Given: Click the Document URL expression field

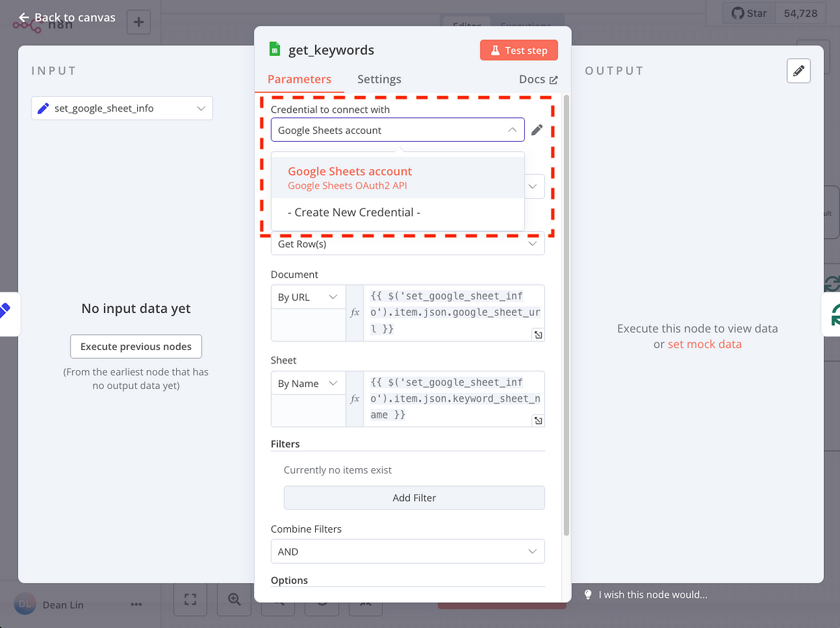Looking at the screenshot, I should [x=454, y=313].
